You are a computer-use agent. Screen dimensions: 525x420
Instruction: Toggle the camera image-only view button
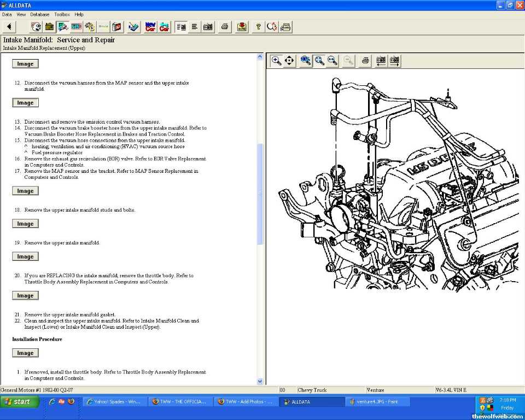(208, 27)
